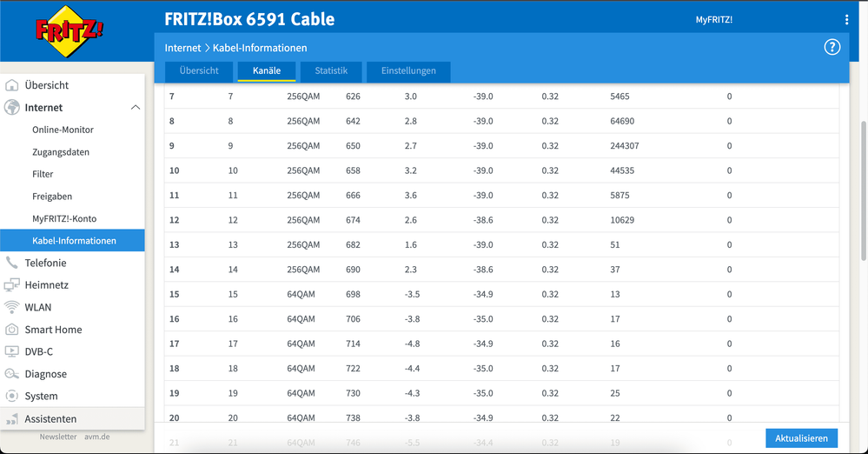Switch to the Einstellungen tab
This screenshot has width=868, height=454.
408,70
